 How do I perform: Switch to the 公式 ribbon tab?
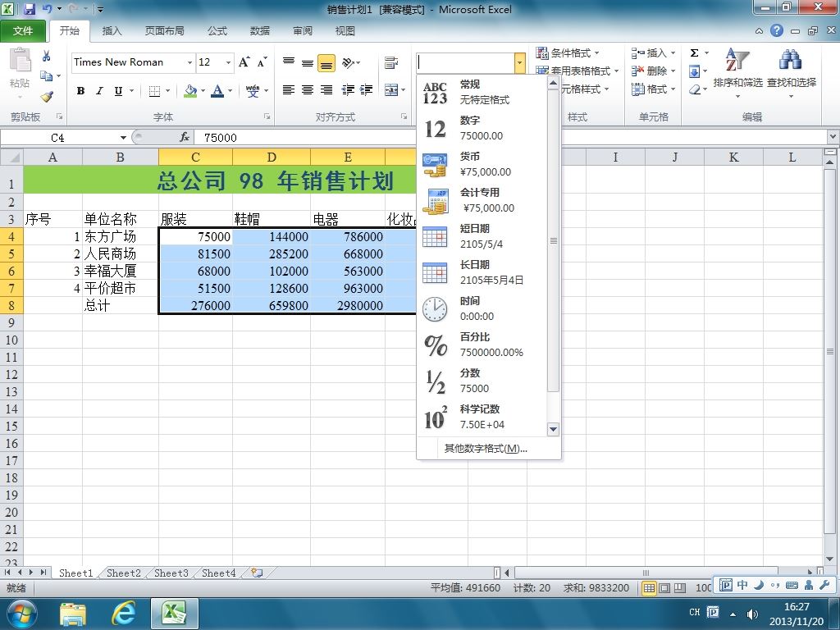pyautogui.click(x=217, y=31)
